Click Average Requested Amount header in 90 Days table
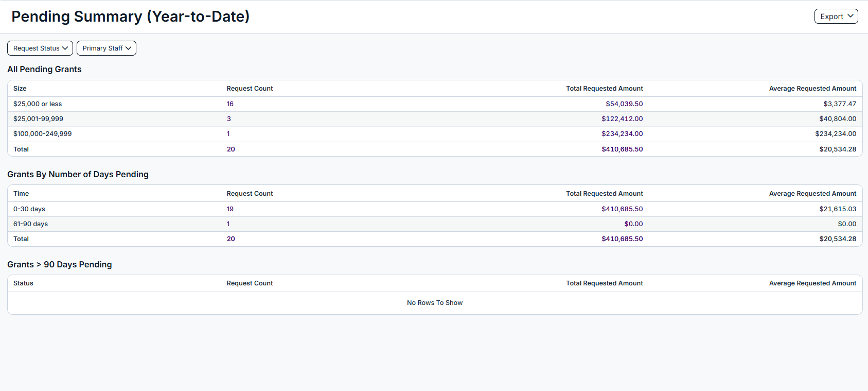 812,283
